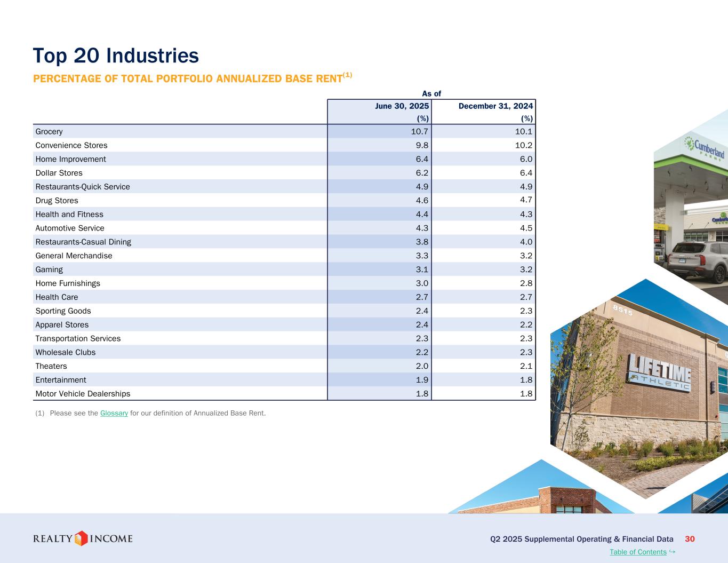Screen dimensions: 728x563
Task: Click the Table of Contents link
Action: click(638, 552)
